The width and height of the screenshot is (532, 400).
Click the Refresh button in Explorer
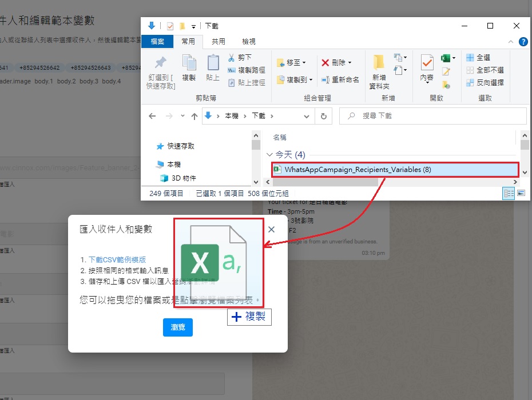(324, 116)
